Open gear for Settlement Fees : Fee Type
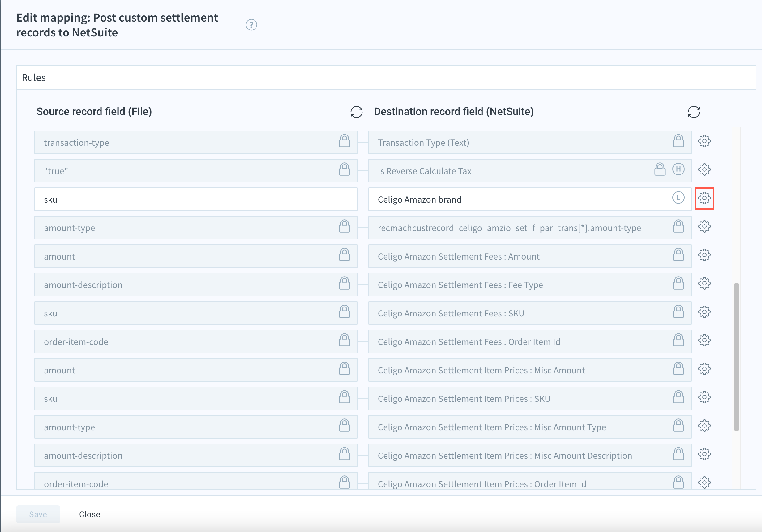The width and height of the screenshot is (762, 532). click(704, 284)
